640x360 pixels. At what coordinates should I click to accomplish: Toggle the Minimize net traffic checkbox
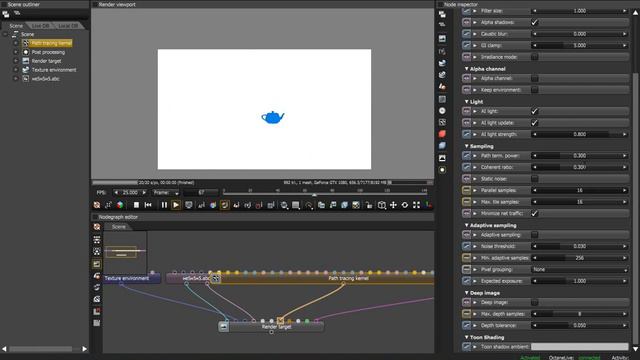coord(534,213)
